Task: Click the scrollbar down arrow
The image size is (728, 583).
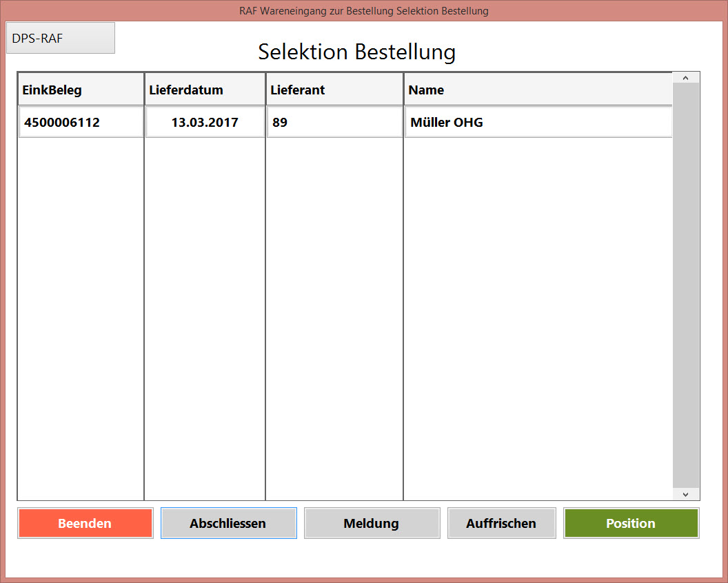Action: (x=685, y=494)
